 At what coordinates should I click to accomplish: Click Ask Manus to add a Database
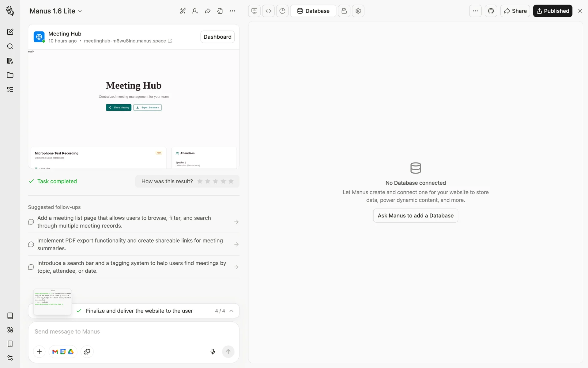pos(415,216)
